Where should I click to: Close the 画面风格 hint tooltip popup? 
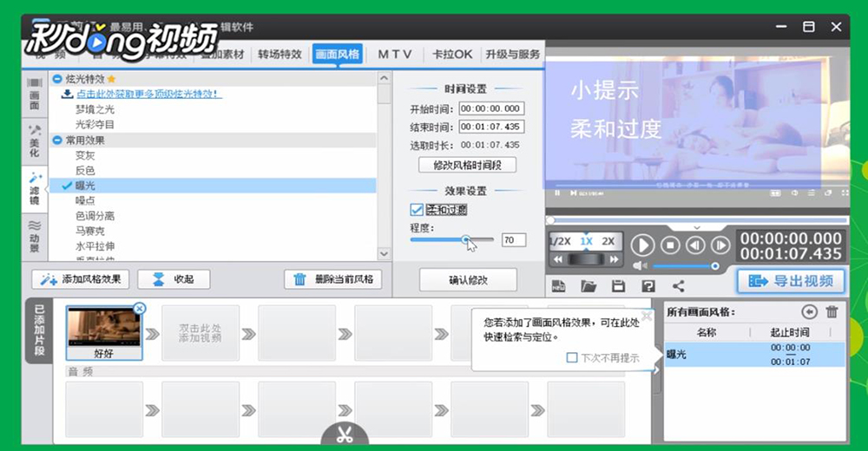(646, 316)
